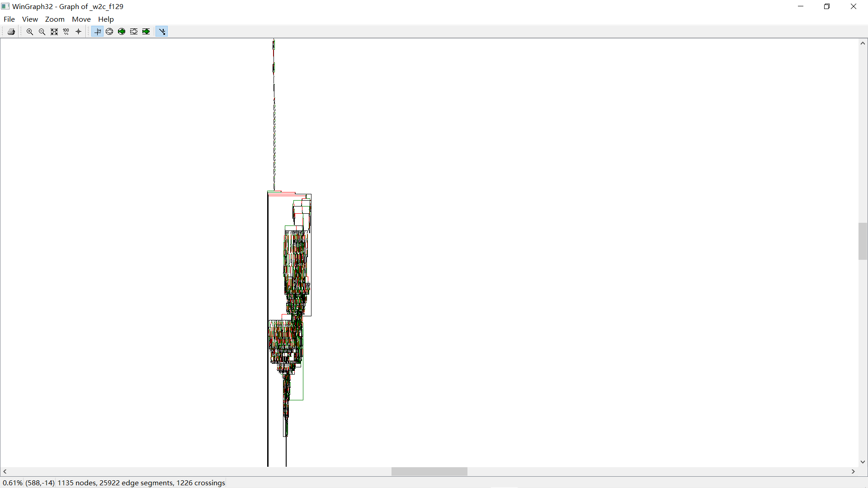Set zoom to 100% icon
The image size is (868, 488).
click(x=66, y=32)
